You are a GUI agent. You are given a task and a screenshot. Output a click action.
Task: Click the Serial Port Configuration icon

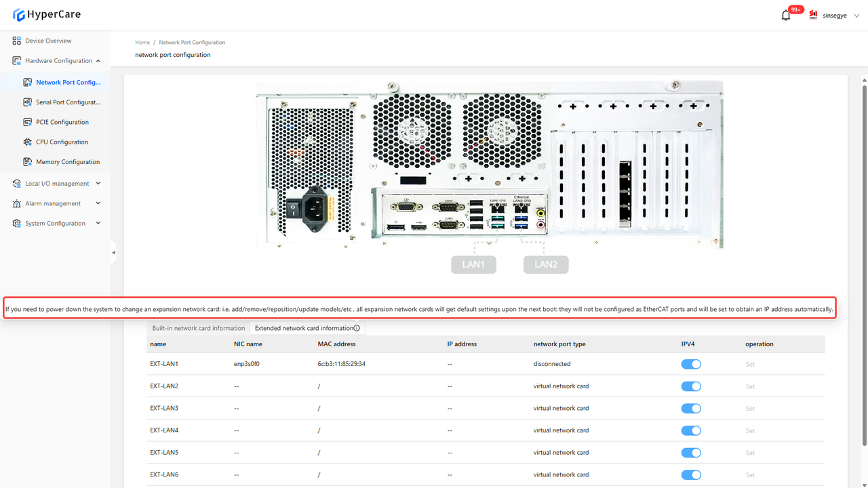[28, 102]
